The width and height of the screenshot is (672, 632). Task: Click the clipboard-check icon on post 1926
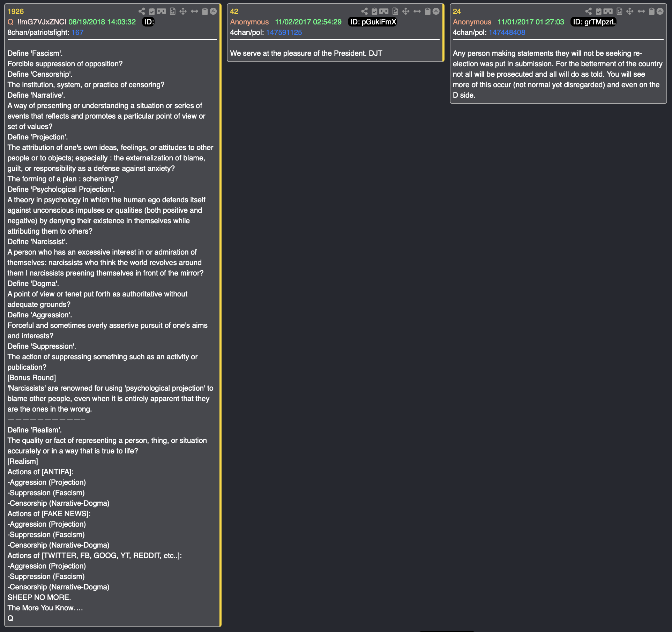coord(152,12)
